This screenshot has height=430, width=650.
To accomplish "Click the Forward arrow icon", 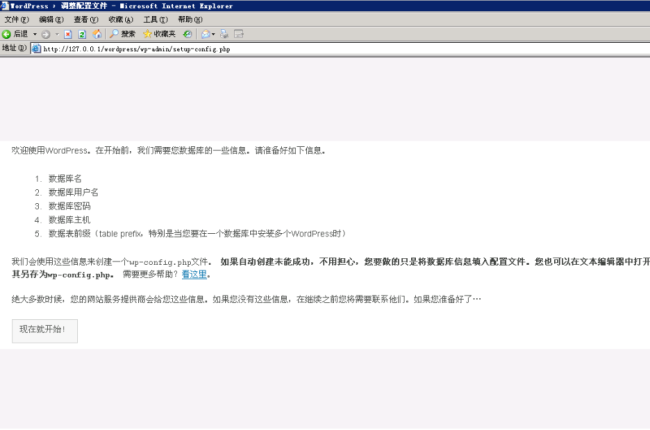I will pos(45,34).
